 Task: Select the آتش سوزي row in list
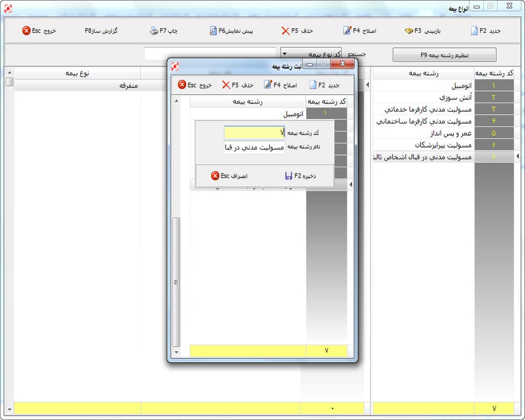(441, 97)
